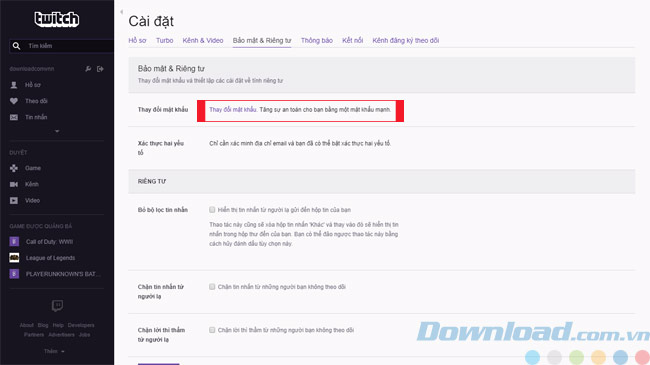This screenshot has height=365, width=650.
Task: Switch to the Kênh & Video tab
Action: [203, 40]
